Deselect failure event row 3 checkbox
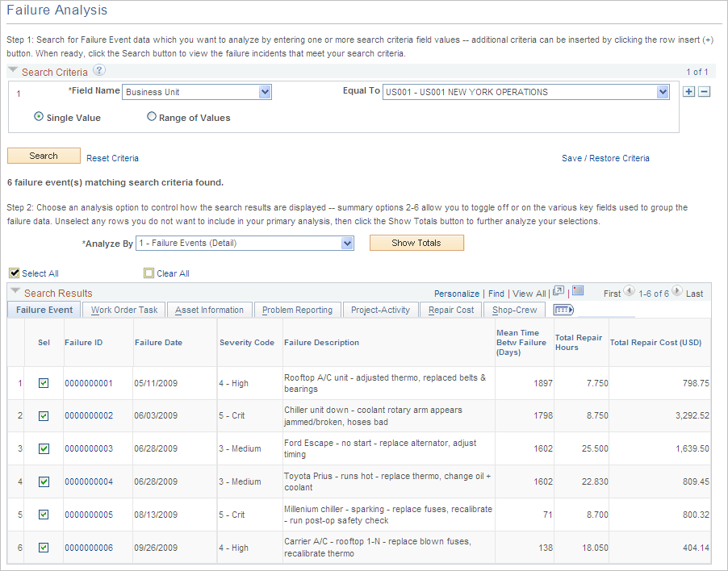 click(x=44, y=448)
